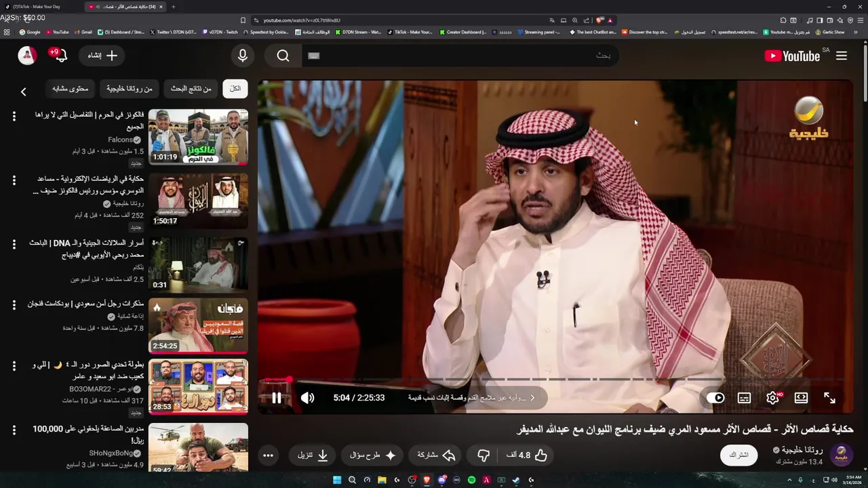Open the Gartic Show bookmark
This screenshot has width=868, height=488.
tap(830, 32)
